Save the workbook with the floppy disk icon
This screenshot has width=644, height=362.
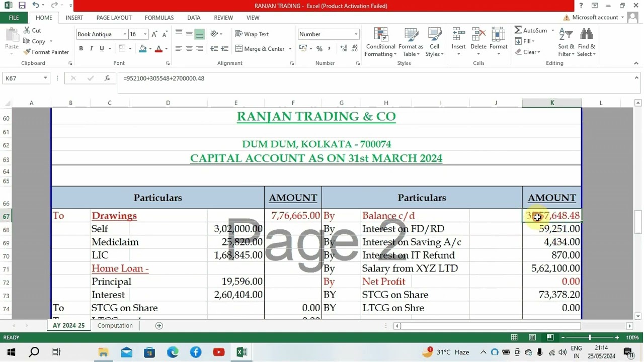tap(22, 6)
